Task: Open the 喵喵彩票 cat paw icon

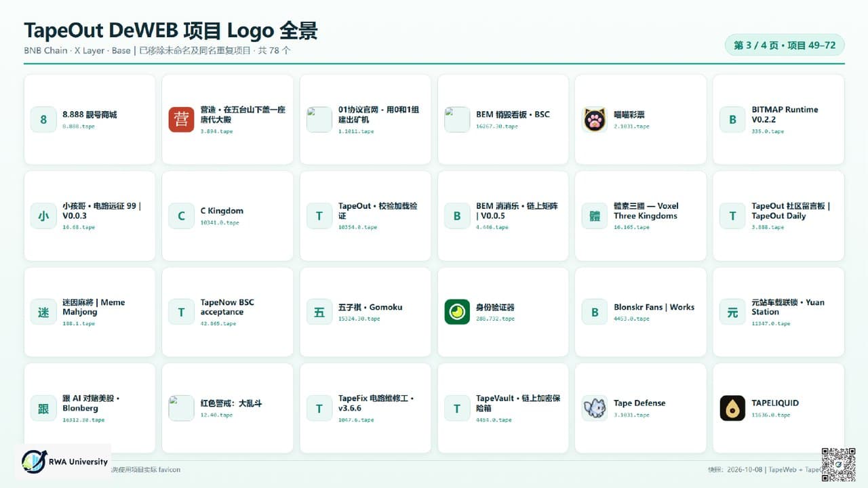Action: [595, 119]
